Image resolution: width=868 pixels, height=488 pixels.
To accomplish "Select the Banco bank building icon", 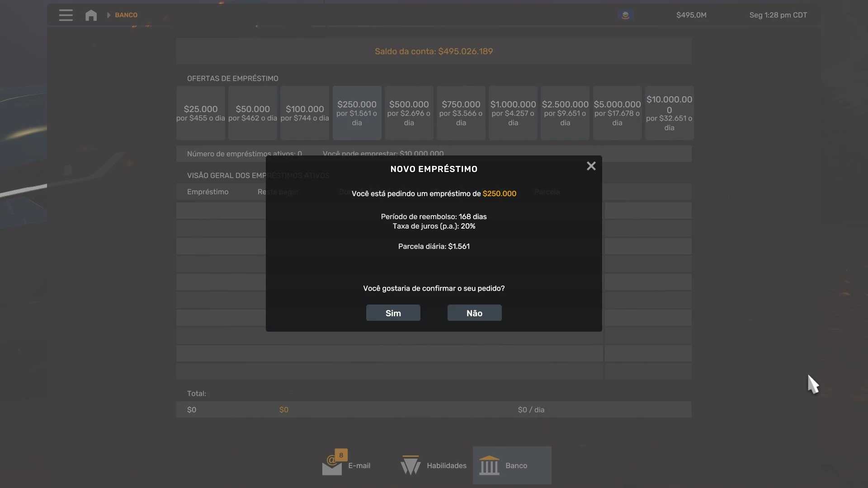I will [x=489, y=465].
